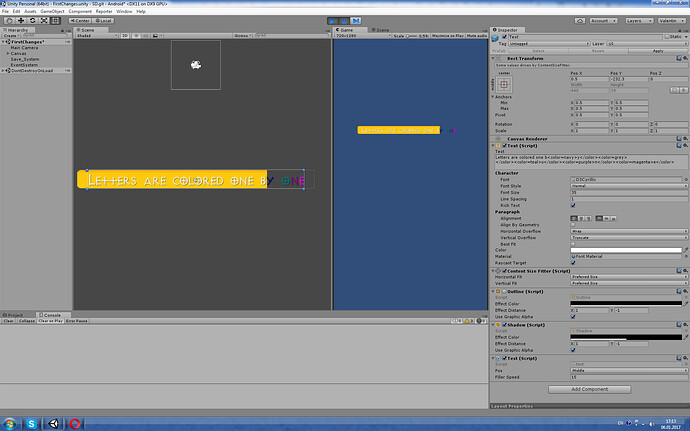Enable the Best Fit checkbox
This screenshot has height=431, width=690.
[x=573, y=244]
